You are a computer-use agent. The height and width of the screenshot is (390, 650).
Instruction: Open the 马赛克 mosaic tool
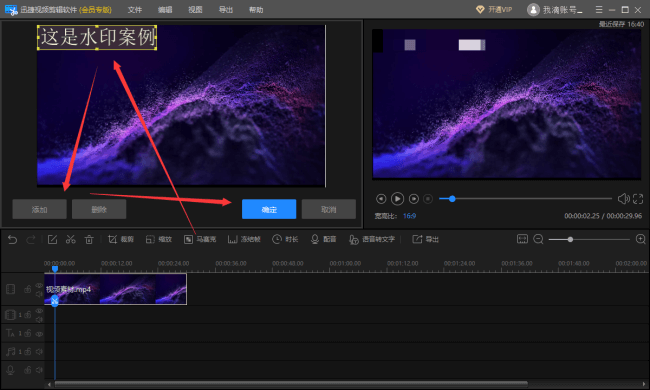pos(200,240)
